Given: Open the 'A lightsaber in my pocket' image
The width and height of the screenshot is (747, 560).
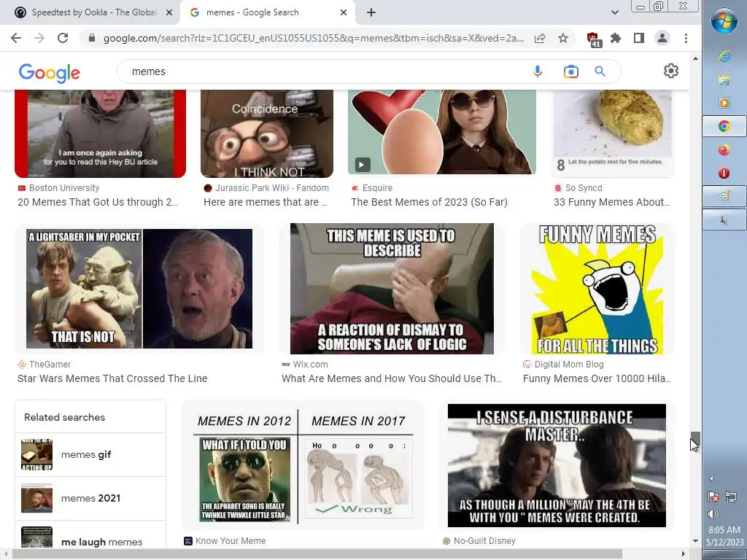Looking at the screenshot, I should (x=139, y=289).
